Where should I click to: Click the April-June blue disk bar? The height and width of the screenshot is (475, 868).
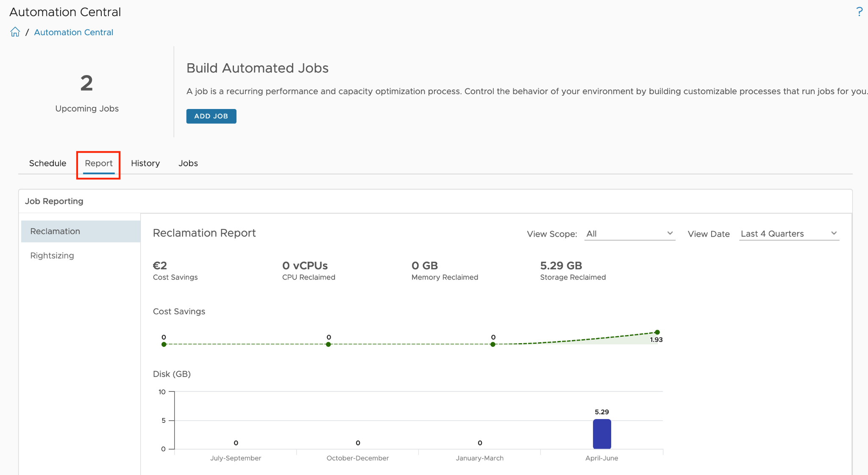(x=602, y=434)
